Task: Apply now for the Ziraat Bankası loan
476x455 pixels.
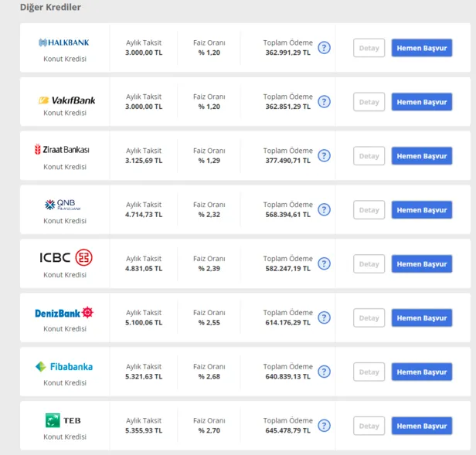Action: [422, 156]
